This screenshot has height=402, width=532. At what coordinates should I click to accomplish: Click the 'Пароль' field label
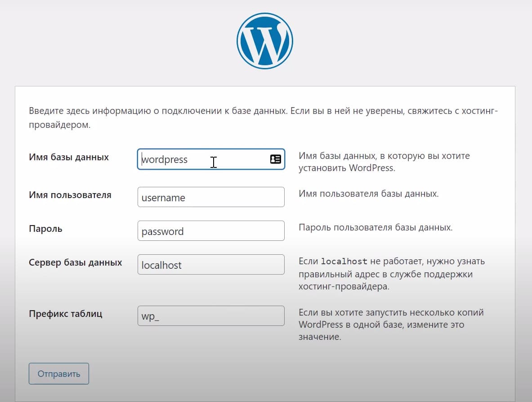point(45,229)
